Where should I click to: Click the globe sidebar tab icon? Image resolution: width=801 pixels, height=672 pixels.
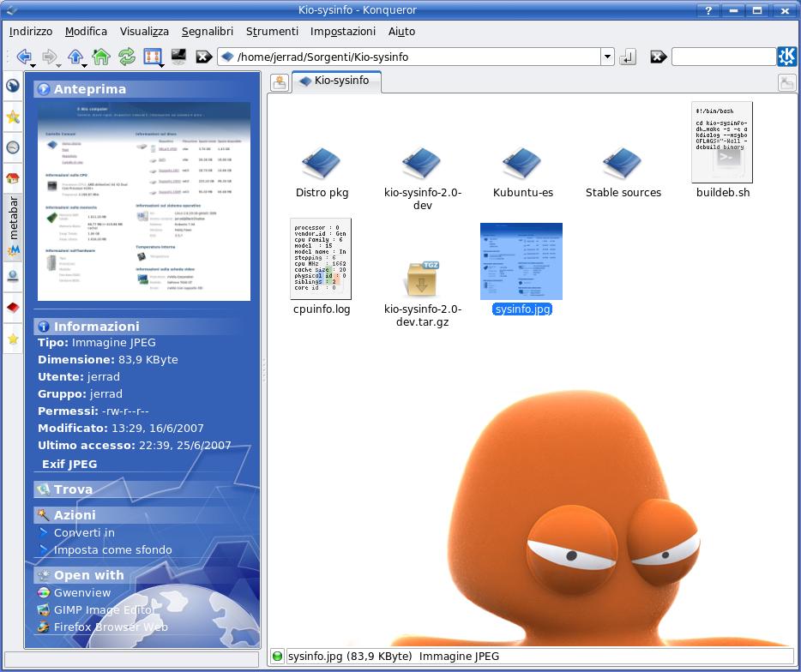(13, 85)
